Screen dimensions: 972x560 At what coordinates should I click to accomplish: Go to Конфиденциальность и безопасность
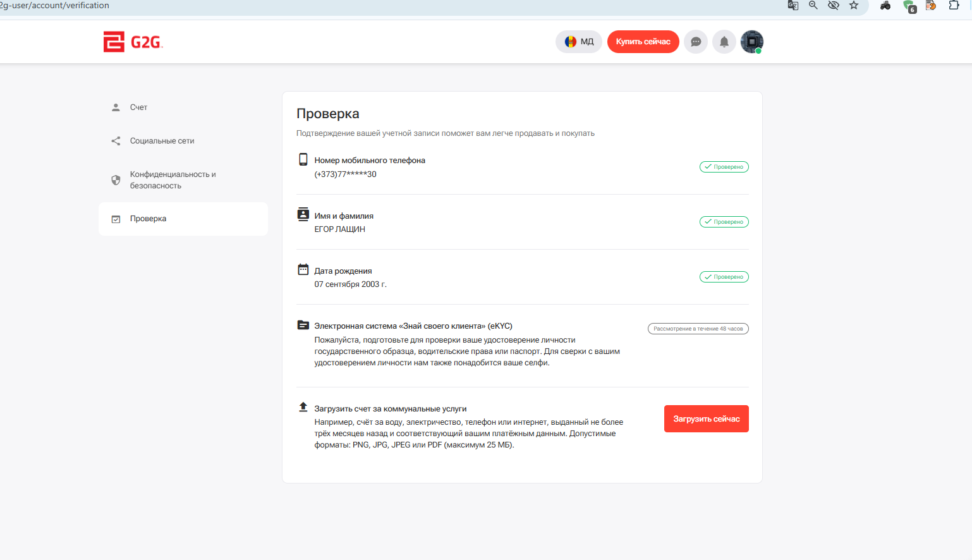[173, 180]
